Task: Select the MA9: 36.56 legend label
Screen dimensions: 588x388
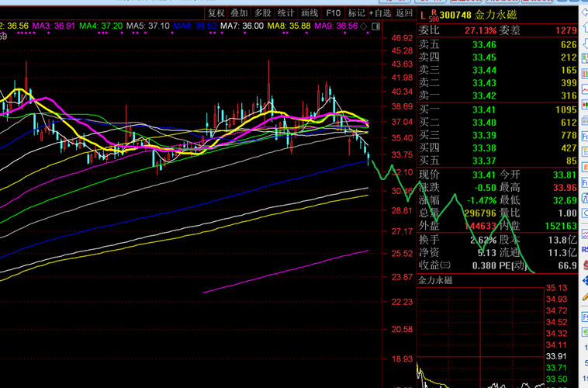Action: pyautogui.click(x=336, y=26)
